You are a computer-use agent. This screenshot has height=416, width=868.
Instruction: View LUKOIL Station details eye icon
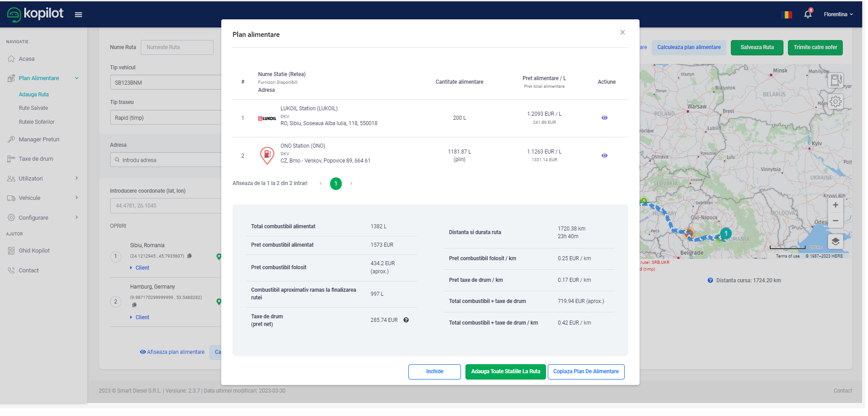(x=604, y=118)
